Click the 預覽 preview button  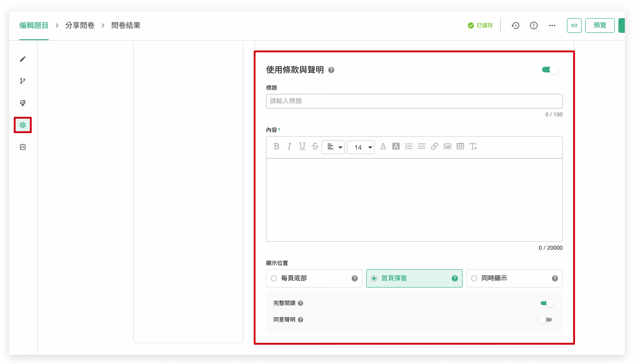pos(600,25)
